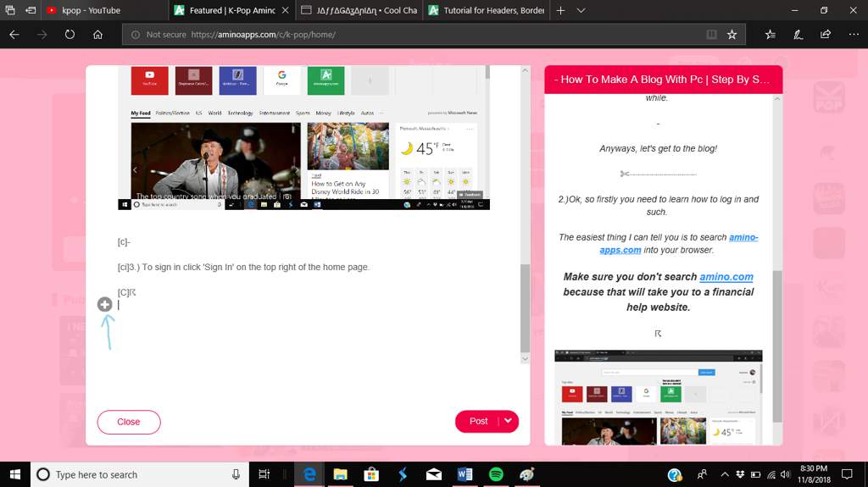Open the Edge Favorites hub icon
Image resolution: width=868 pixels, height=487 pixels.
[x=770, y=35]
